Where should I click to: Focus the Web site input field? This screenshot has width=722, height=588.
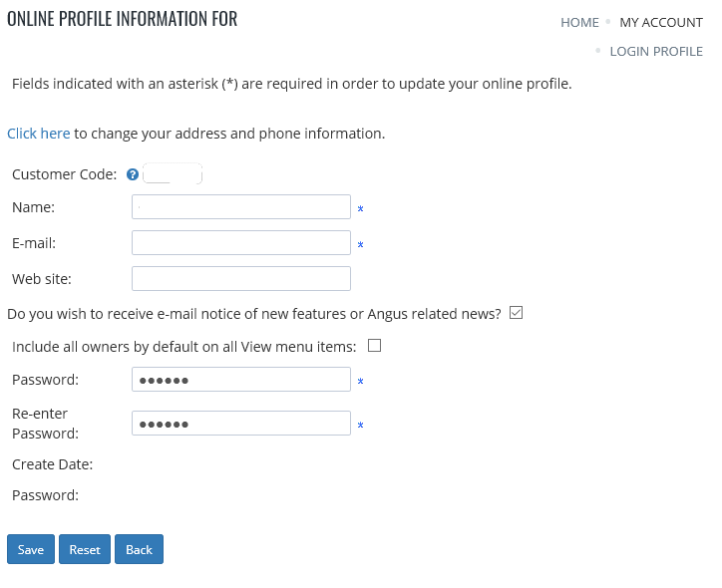(241, 279)
